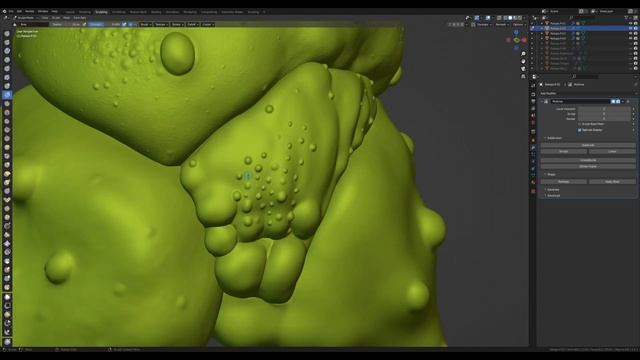Screen dimensions: 640x360
Task: Open the Brush settings dropdown
Action: [146, 24]
